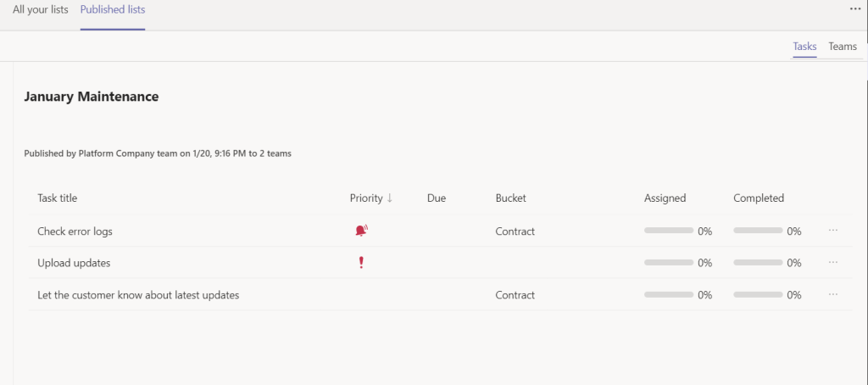868x385 pixels.
Task: Switch to the All your lists tab
Action: click(41, 10)
